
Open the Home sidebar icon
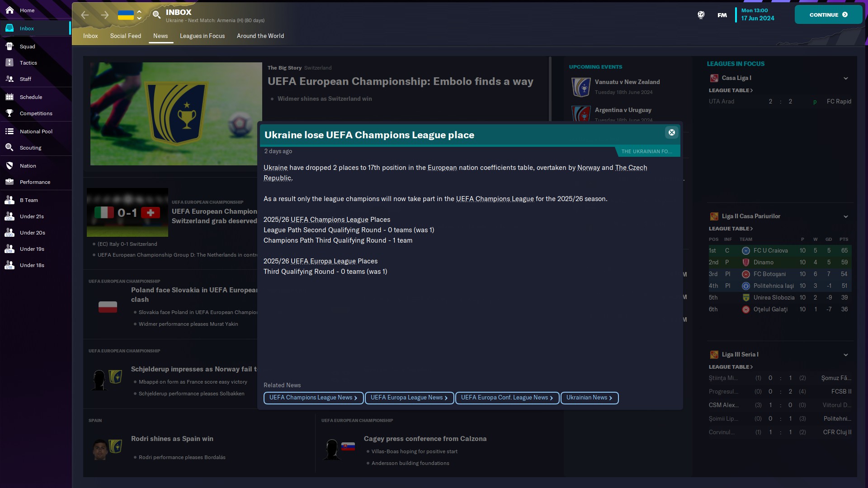point(9,10)
